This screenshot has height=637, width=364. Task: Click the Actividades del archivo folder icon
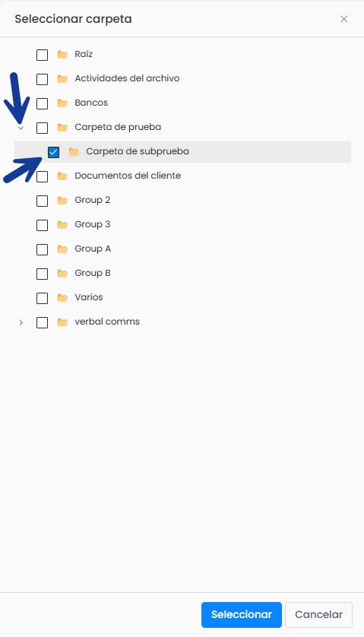coord(62,79)
